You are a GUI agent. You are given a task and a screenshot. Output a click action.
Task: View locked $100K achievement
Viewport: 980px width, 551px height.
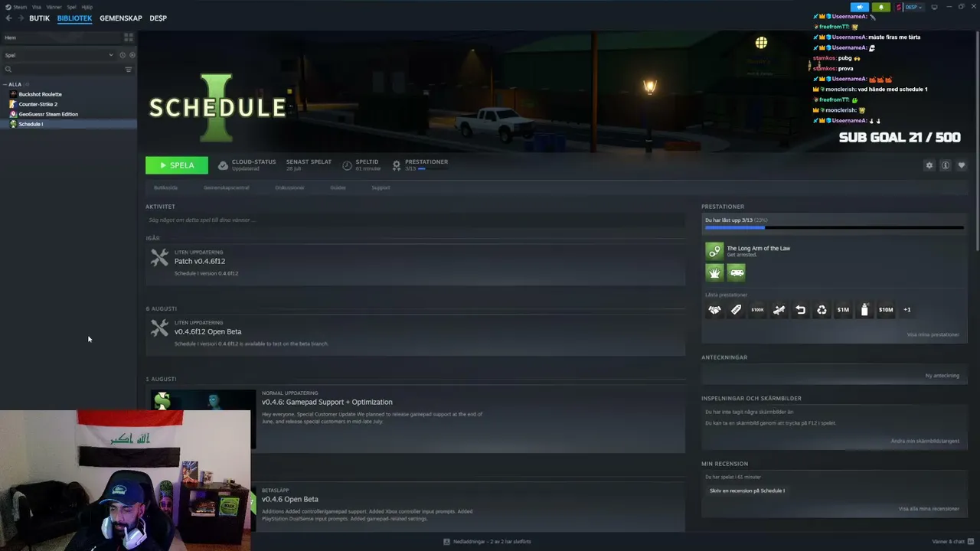coord(757,310)
